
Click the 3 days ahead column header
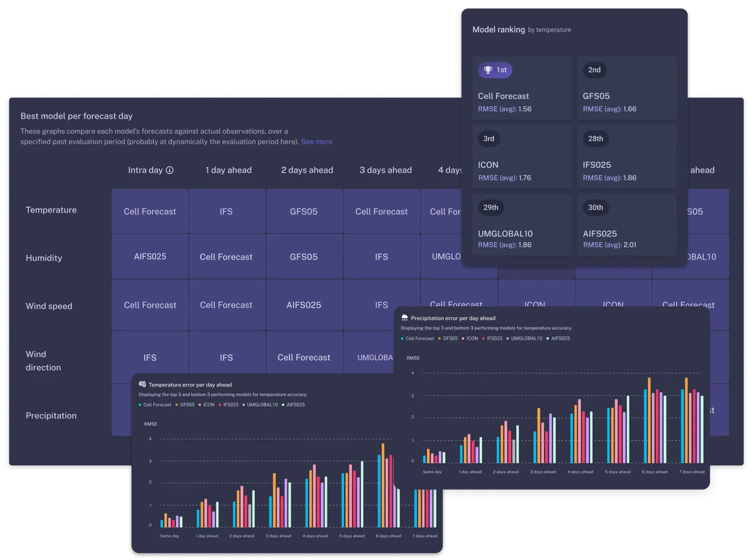pos(385,170)
